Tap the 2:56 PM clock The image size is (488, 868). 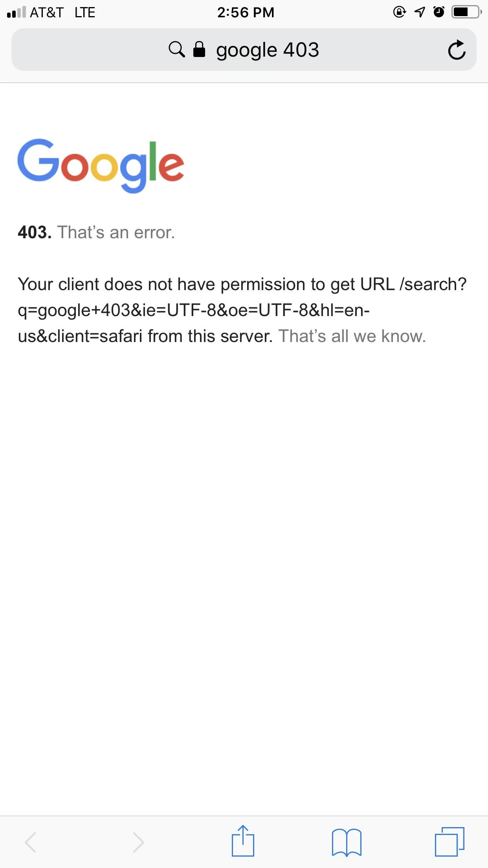pyautogui.click(x=246, y=12)
